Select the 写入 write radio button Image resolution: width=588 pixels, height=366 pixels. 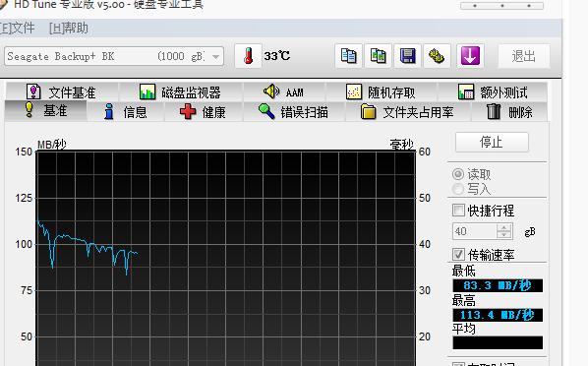click(458, 189)
